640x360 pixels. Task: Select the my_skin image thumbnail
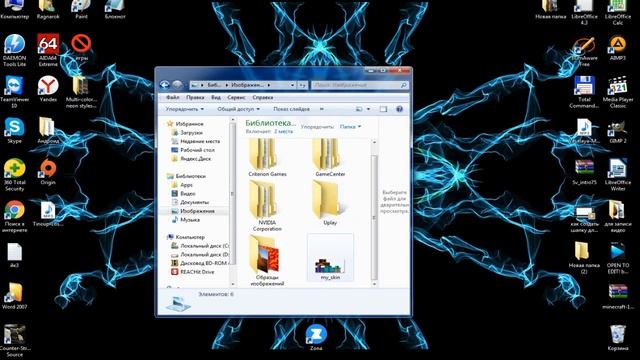pyautogui.click(x=330, y=258)
